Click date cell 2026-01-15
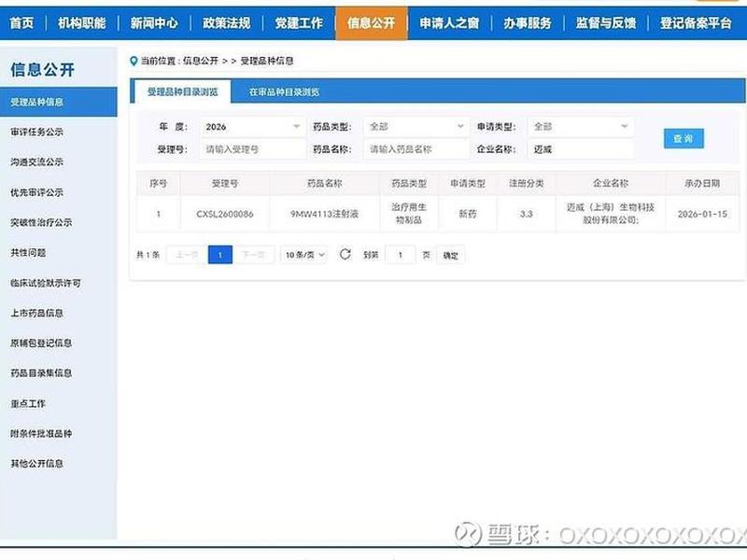The width and height of the screenshot is (747, 560). [x=703, y=215]
